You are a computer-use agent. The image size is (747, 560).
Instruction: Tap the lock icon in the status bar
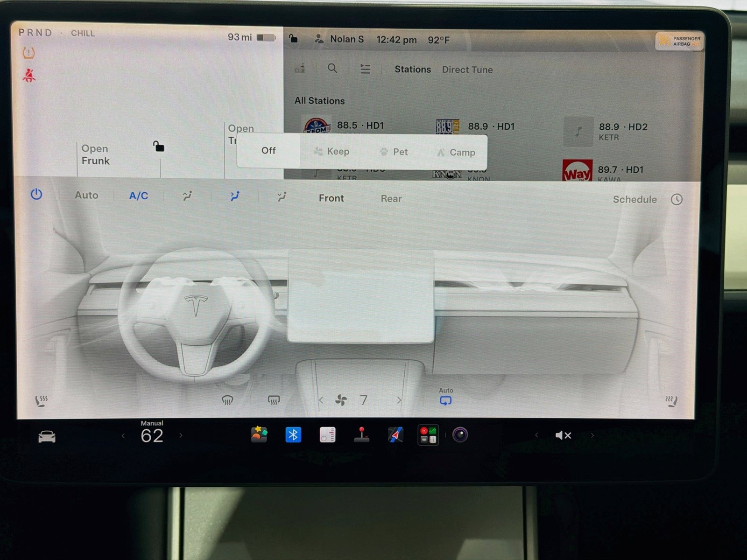(293, 39)
